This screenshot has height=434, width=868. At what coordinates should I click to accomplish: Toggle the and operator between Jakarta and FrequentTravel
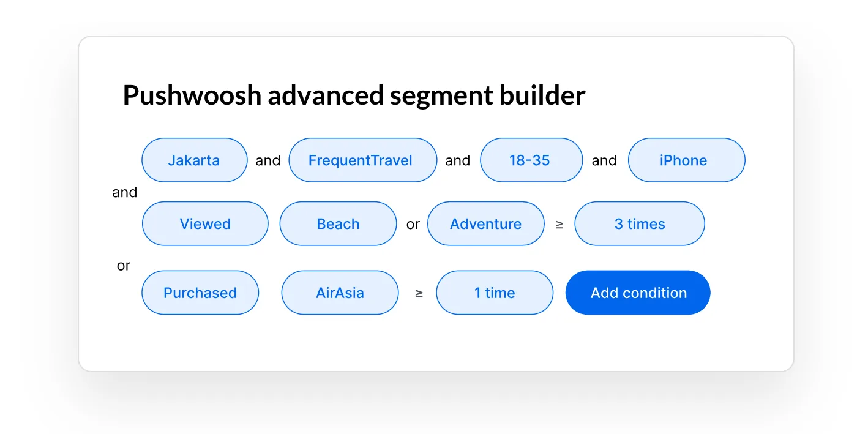point(268,160)
